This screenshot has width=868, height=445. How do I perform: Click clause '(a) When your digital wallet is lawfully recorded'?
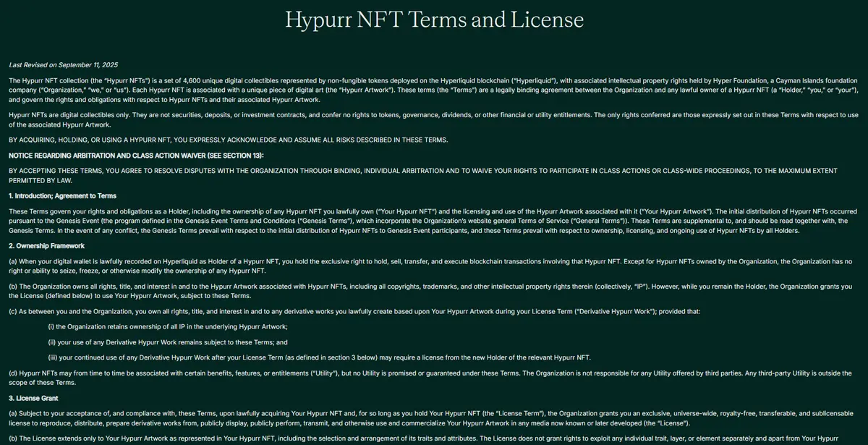[430, 266]
